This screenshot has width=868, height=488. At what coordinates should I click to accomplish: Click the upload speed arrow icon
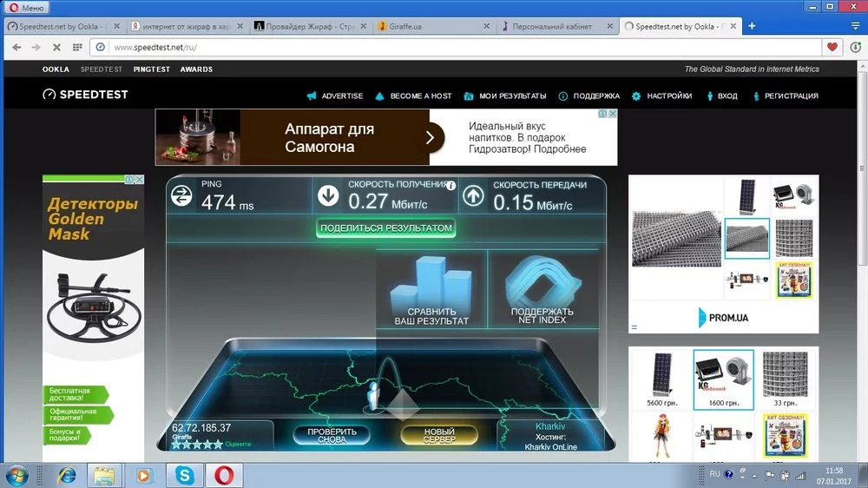coord(473,195)
